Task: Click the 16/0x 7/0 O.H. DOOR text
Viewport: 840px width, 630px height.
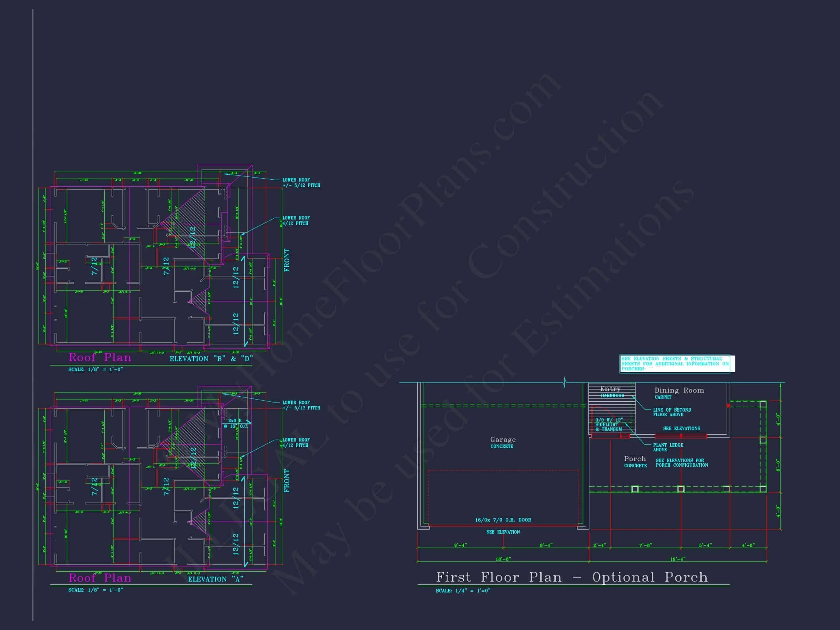Action: click(503, 520)
